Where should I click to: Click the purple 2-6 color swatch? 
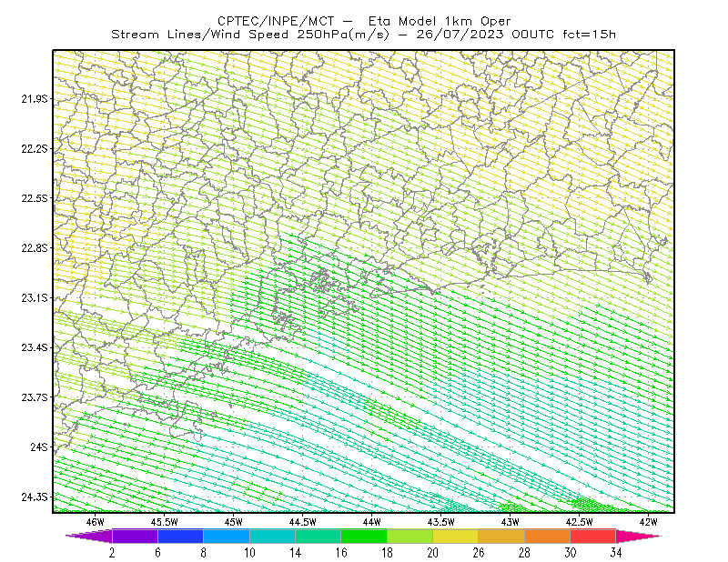tap(135, 536)
